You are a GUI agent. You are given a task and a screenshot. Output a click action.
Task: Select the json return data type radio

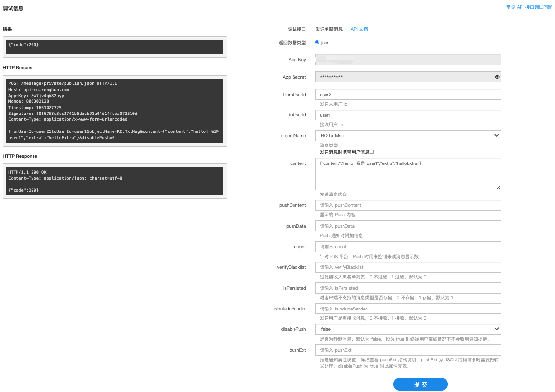[x=317, y=42]
